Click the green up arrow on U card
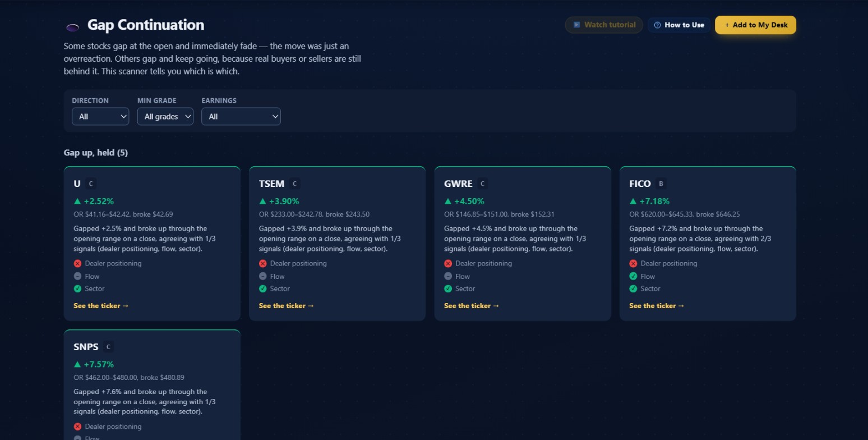Image resolution: width=868 pixels, height=440 pixels. pyautogui.click(x=77, y=201)
